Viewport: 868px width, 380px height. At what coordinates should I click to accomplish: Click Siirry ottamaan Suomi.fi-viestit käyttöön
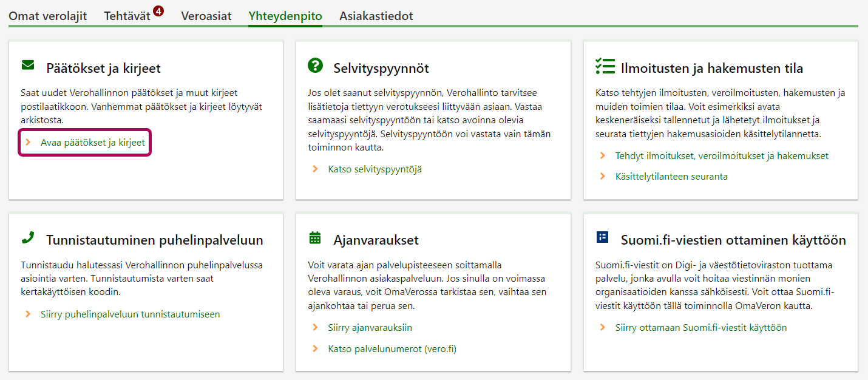pyautogui.click(x=700, y=328)
